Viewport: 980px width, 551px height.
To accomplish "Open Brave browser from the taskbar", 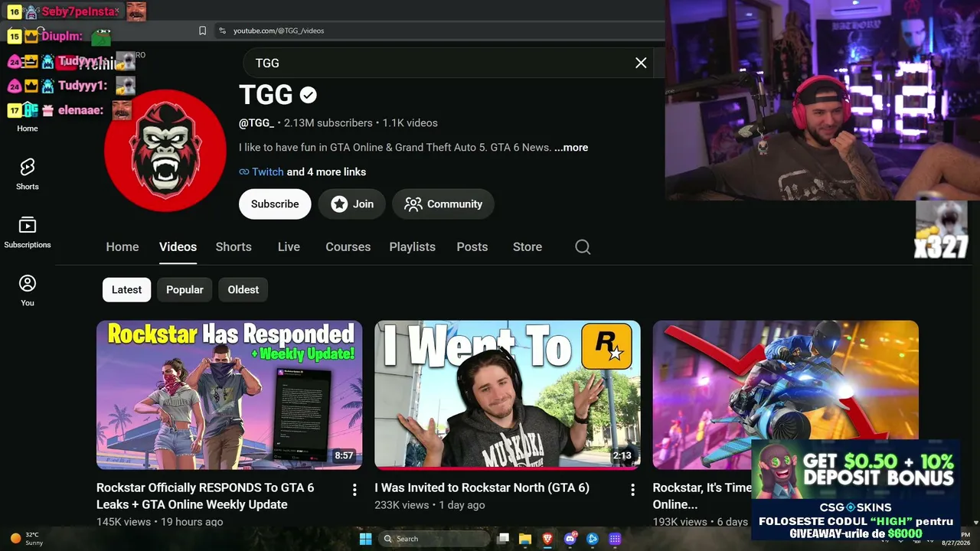I will pos(547,539).
